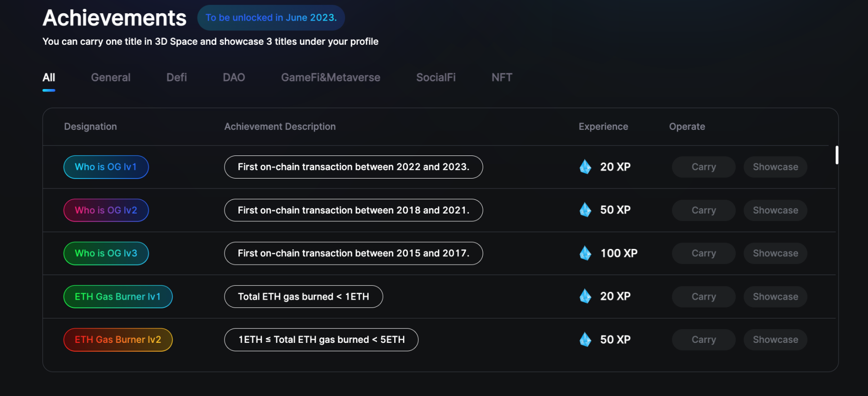Click the 'To be unlocked in June 2023' badge
Screen dimensions: 868x396
tap(271, 18)
